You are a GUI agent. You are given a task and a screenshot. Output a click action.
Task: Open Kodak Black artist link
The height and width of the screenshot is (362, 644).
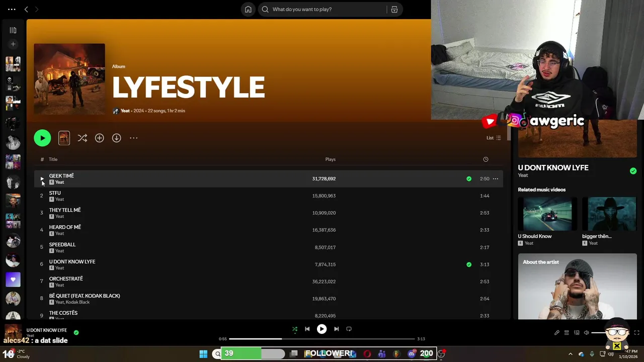pyautogui.click(x=77, y=302)
